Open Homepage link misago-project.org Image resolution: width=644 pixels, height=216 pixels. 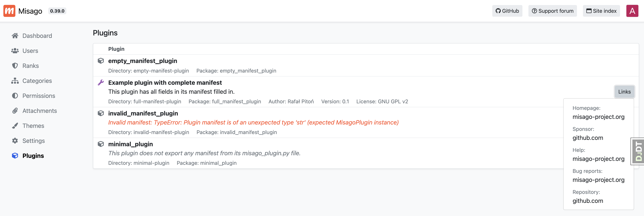click(x=598, y=117)
